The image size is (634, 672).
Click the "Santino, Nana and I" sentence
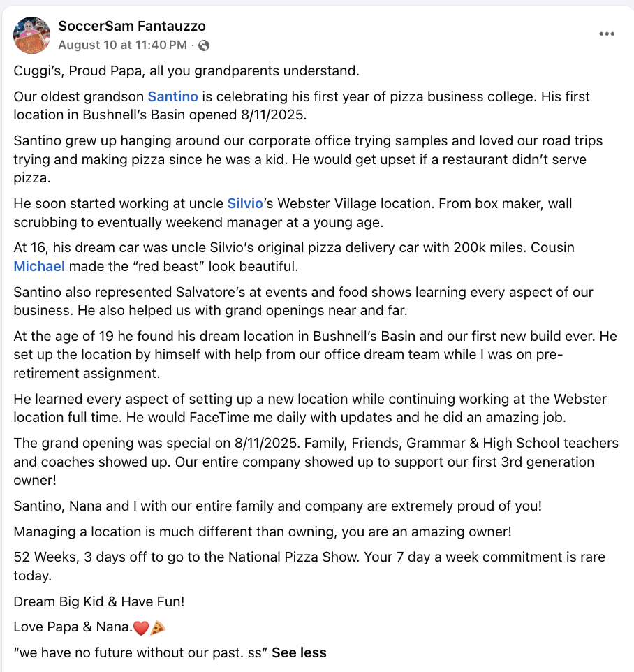pyautogui.click(x=278, y=506)
